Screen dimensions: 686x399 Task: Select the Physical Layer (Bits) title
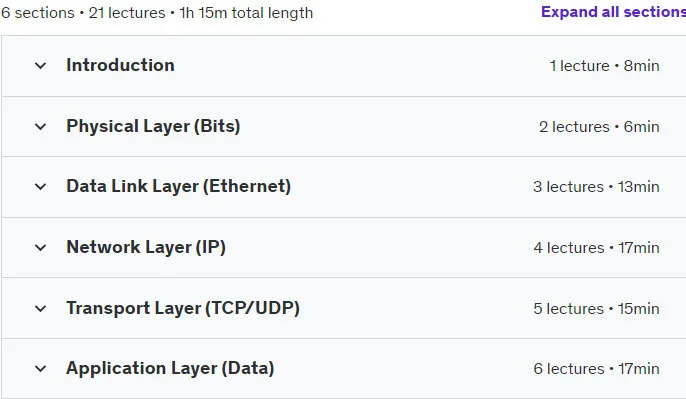point(153,126)
